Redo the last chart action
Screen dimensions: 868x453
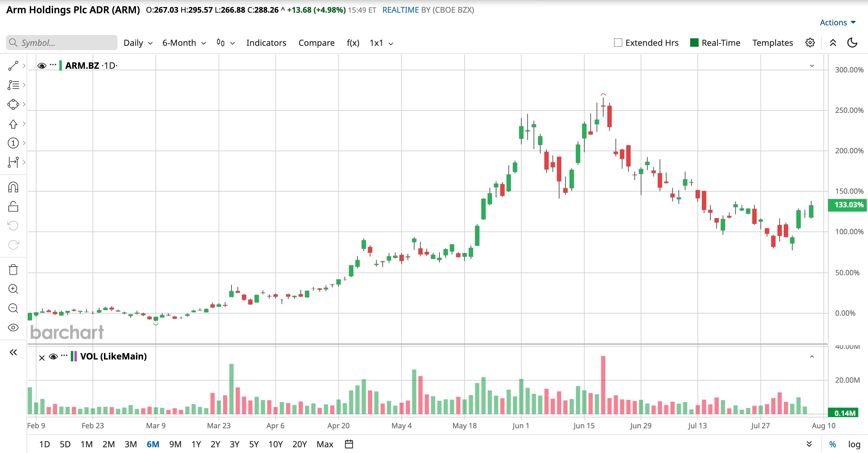tap(13, 245)
